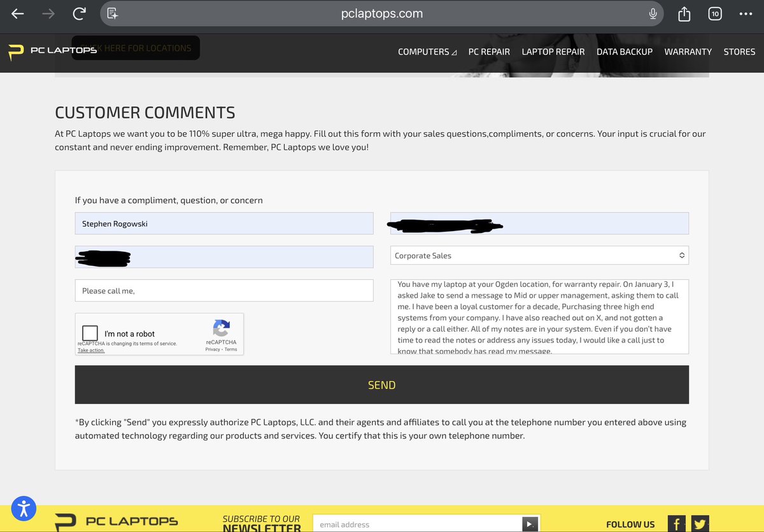Show the open tabs counter showing 10
The image size is (764, 532).
coord(714,13)
